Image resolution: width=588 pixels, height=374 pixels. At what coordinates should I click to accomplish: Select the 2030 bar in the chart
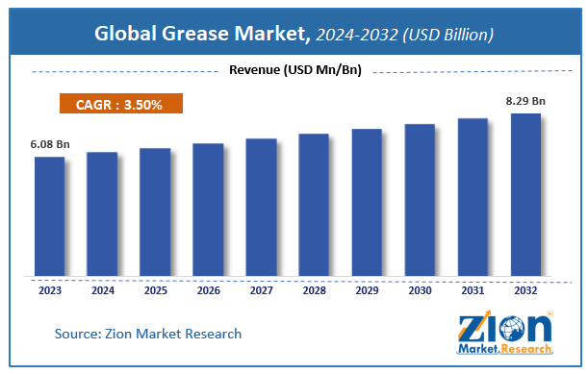pos(420,200)
